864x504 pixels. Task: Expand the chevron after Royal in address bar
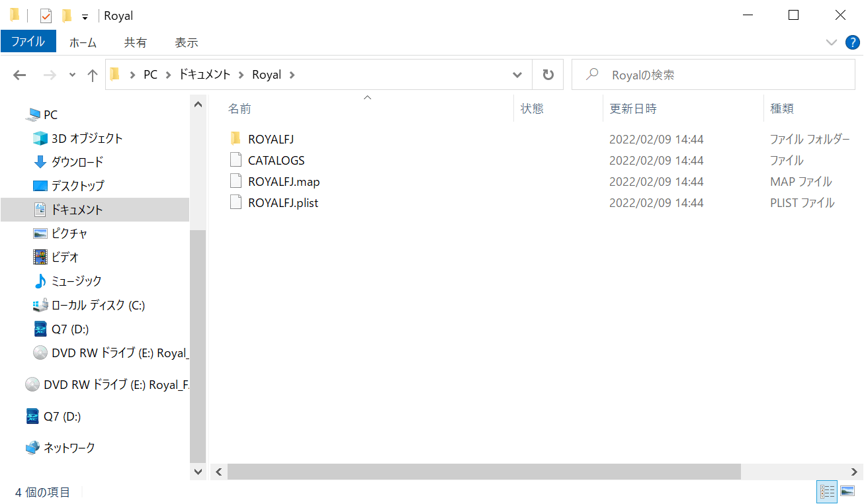tap(292, 75)
